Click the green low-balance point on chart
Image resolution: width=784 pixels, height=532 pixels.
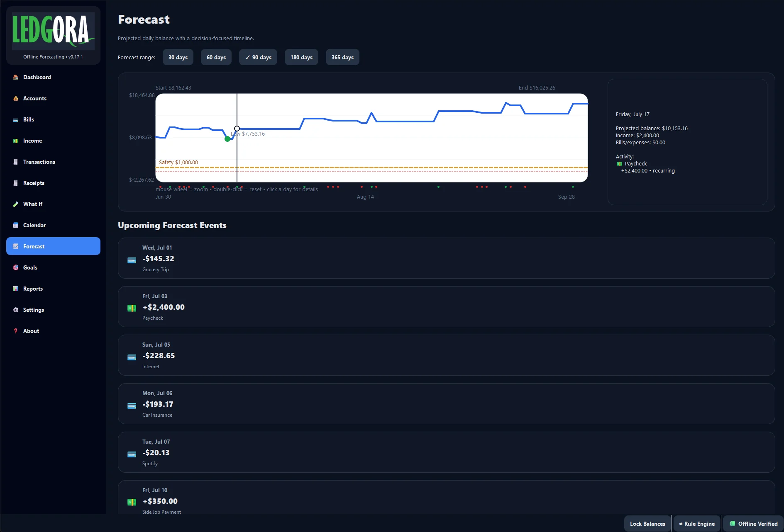[227, 139]
